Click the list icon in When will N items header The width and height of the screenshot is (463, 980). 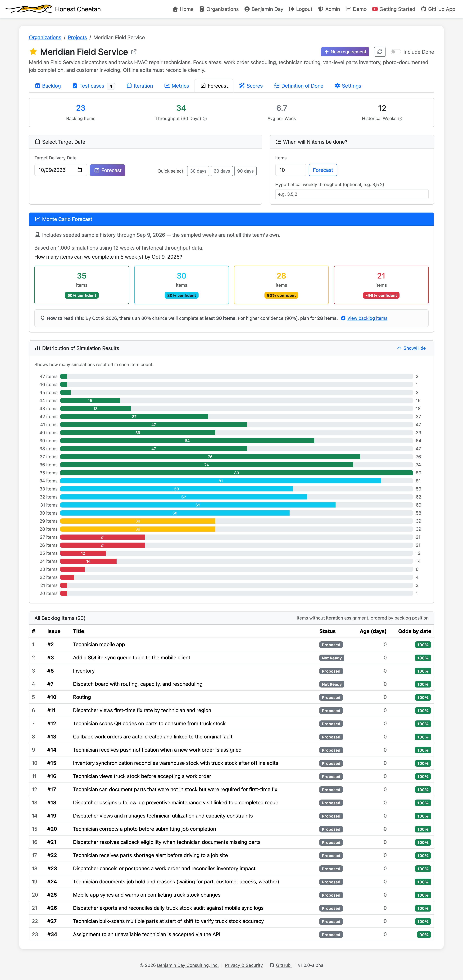[x=278, y=142]
